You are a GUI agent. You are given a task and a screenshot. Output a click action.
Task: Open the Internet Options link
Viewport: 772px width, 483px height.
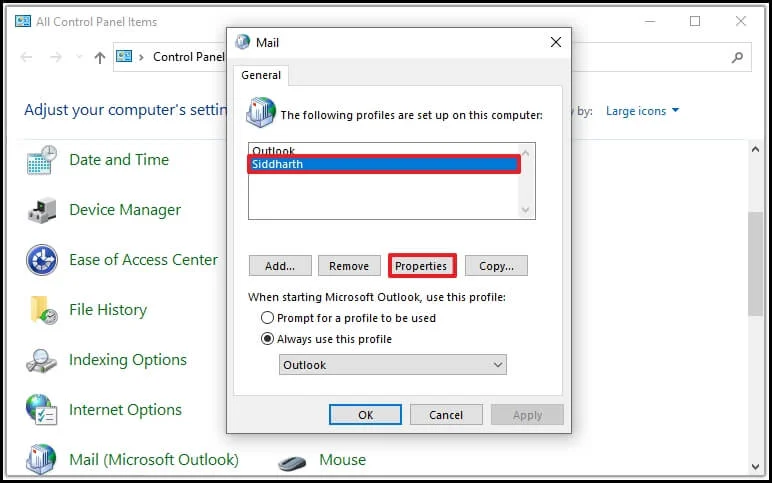(x=125, y=410)
